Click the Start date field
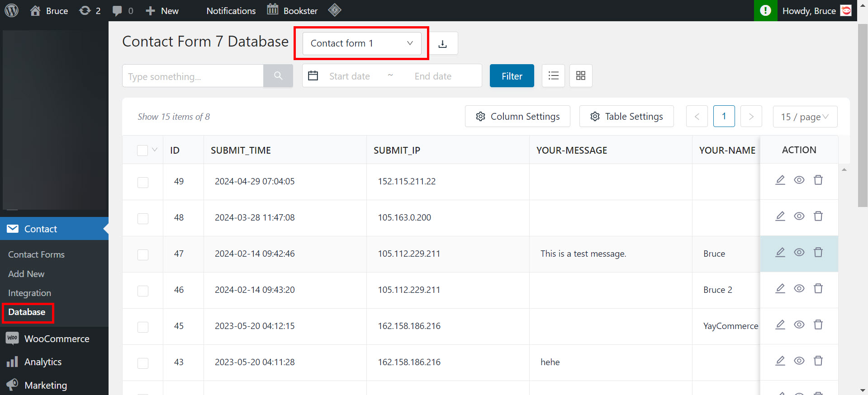Image resolution: width=868 pixels, height=395 pixels. coord(350,76)
